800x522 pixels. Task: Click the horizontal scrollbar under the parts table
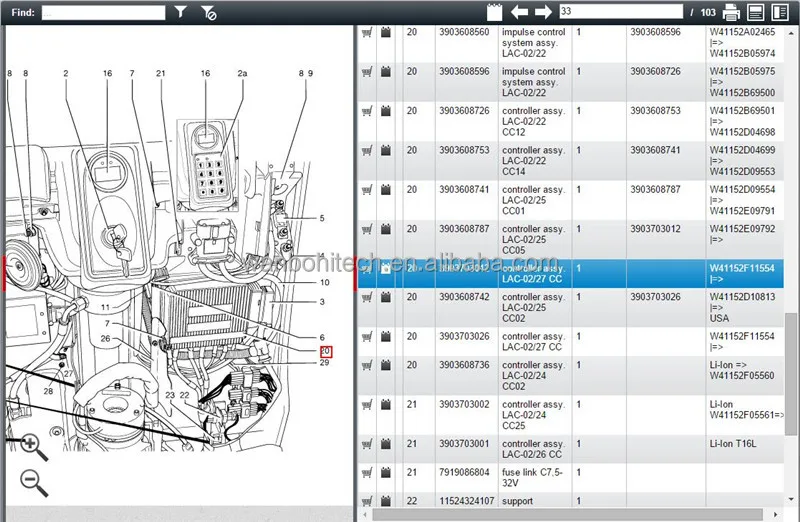tap(567, 514)
